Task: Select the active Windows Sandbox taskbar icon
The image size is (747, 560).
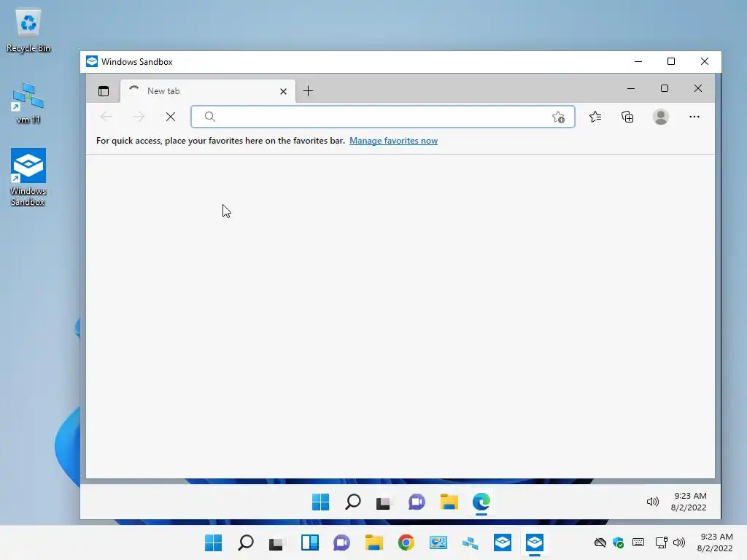Action: point(535,542)
